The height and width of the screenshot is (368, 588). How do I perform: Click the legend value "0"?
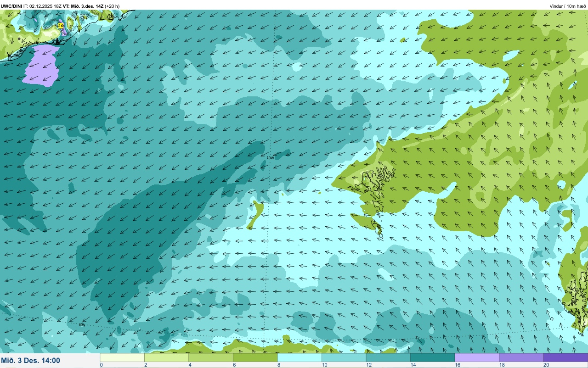101,365
